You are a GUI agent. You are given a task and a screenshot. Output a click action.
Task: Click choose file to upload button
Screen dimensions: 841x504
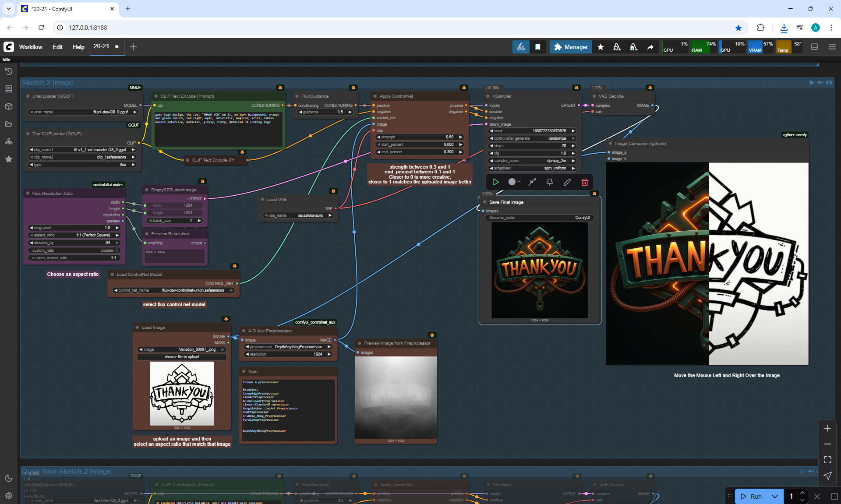pyautogui.click(x=182, y=357)
